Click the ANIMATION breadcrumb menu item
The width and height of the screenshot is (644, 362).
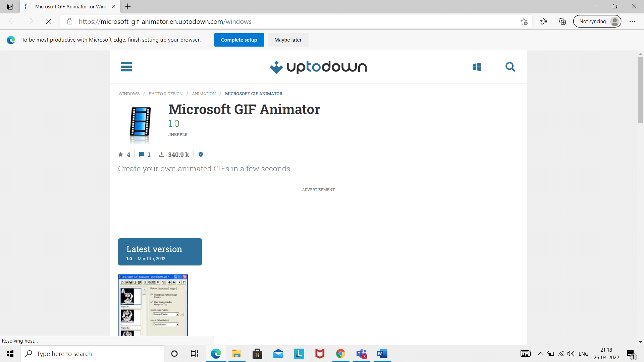pyautogui.click(x=204, y=94)
